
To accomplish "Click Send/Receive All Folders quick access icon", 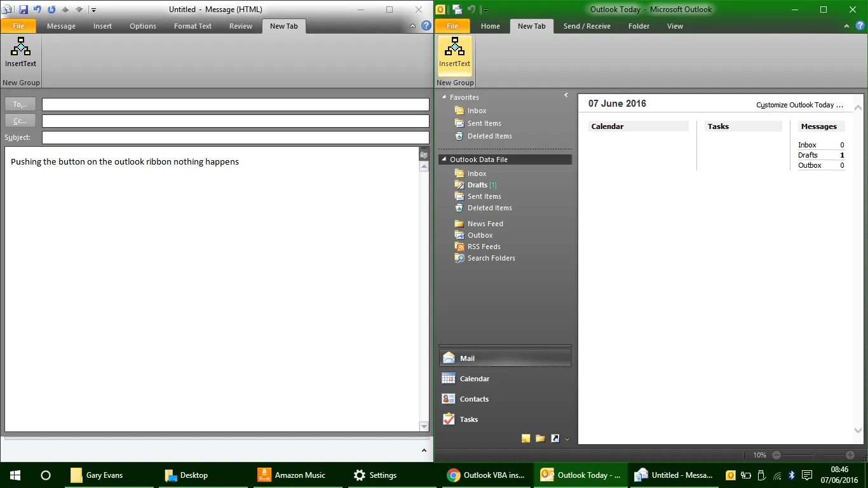I will pyautogui.click(x=457, y=10).
